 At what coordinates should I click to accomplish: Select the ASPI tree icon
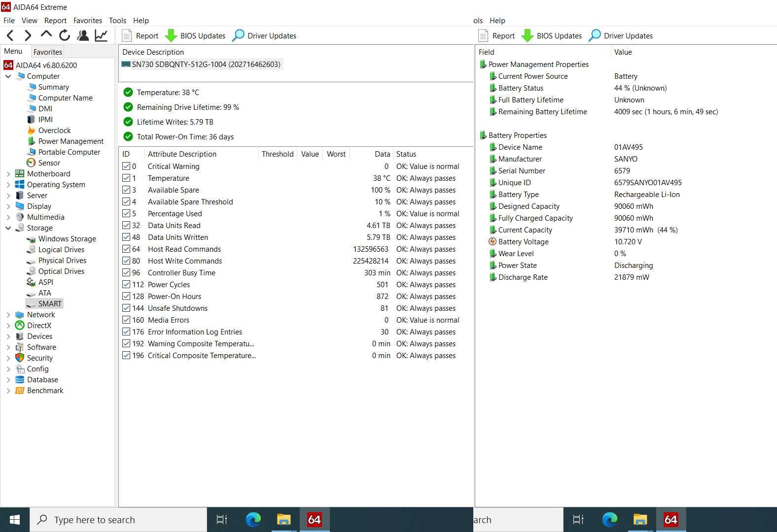(x=31, y=282)
